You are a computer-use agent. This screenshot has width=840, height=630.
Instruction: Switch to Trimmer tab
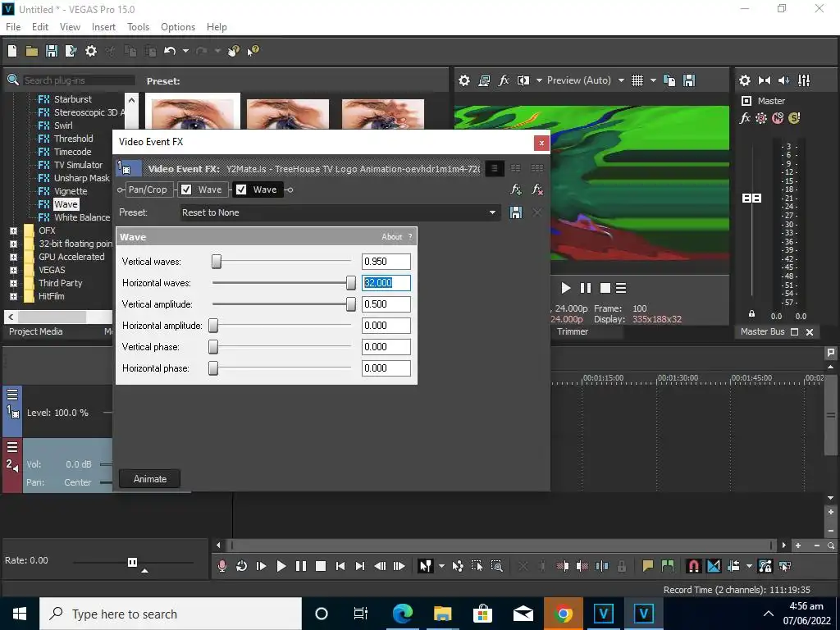pyautogui.click(x=572, y=331)
